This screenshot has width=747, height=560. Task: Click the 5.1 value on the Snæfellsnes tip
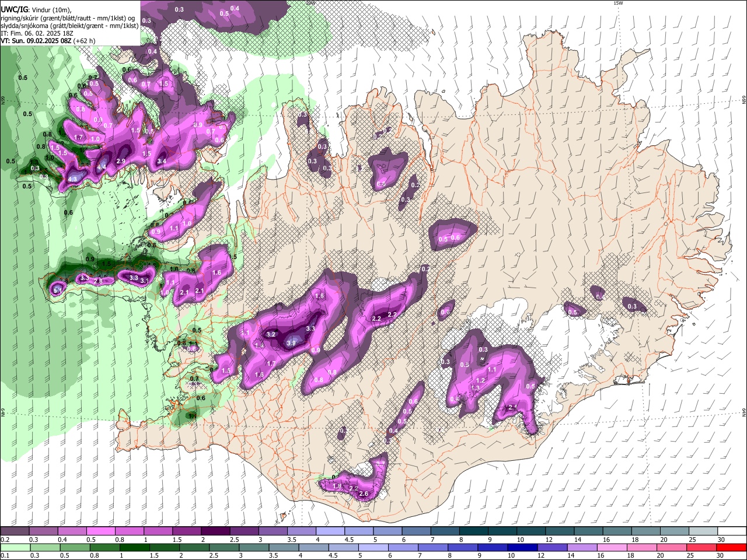(x=58, y=289)
